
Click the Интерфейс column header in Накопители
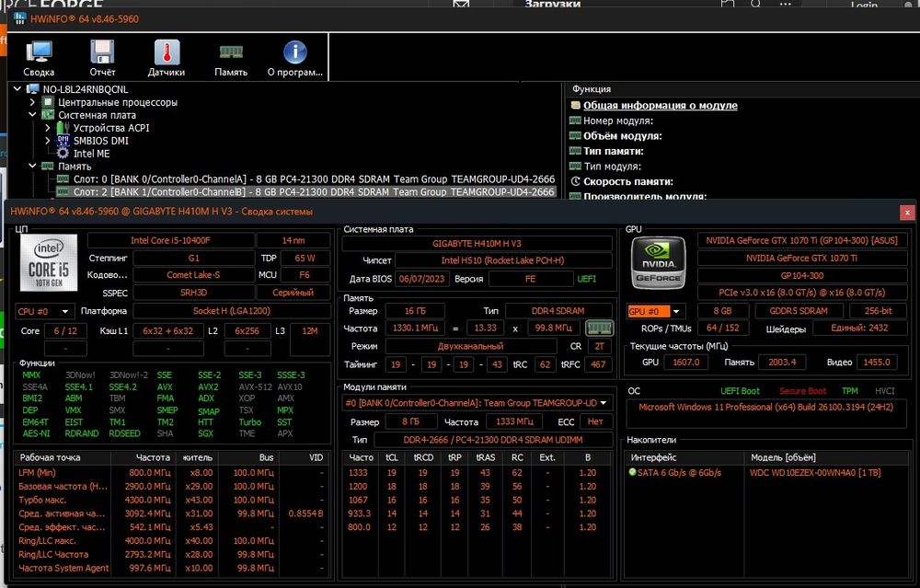pos(653,457)
